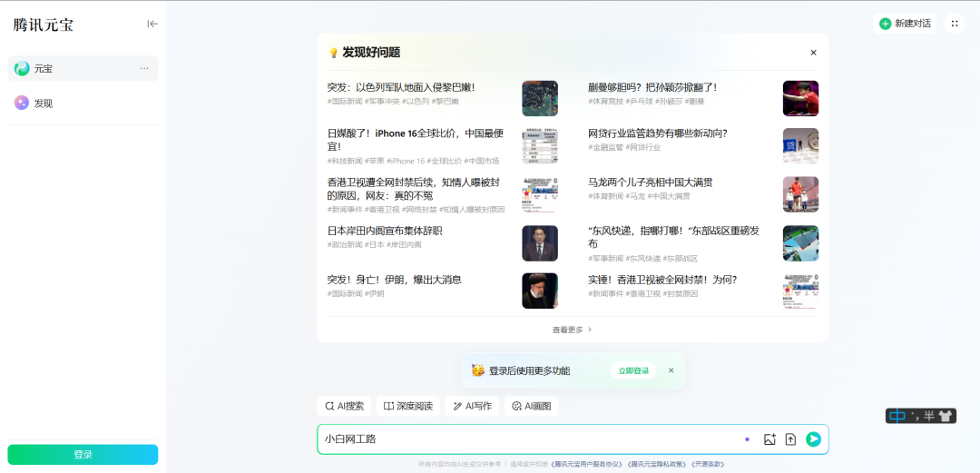Click the table tennis player thumbnail
The width and height of the screenshot is (980, 473).
pos(800,98)
